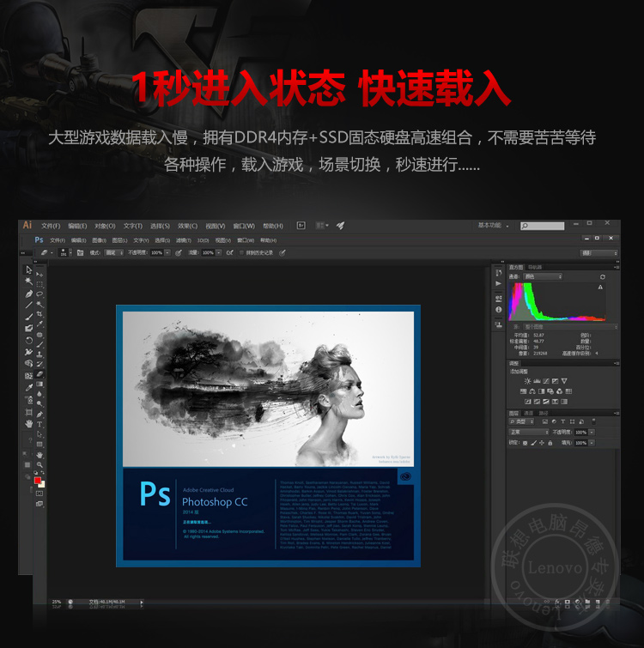644x648 pixels.
Task: Select Illustrator's Magic Wand tool
Action: tap(28, 281)
